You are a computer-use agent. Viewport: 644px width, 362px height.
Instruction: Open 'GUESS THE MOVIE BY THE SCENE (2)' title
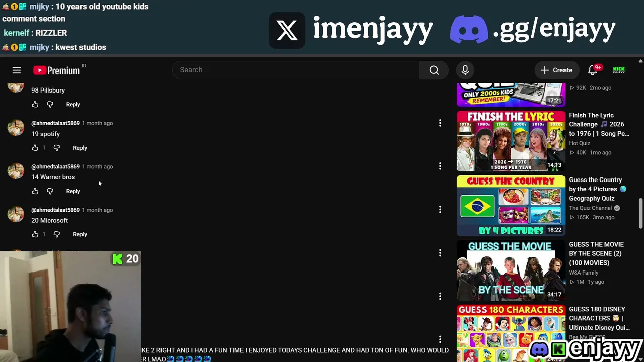pos(596,254)
